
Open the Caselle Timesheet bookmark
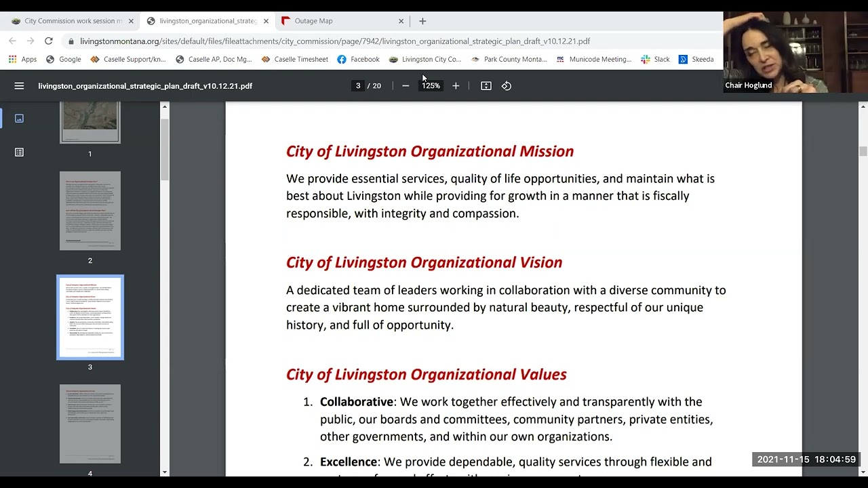pyautogui.click(x=295, y=60)
